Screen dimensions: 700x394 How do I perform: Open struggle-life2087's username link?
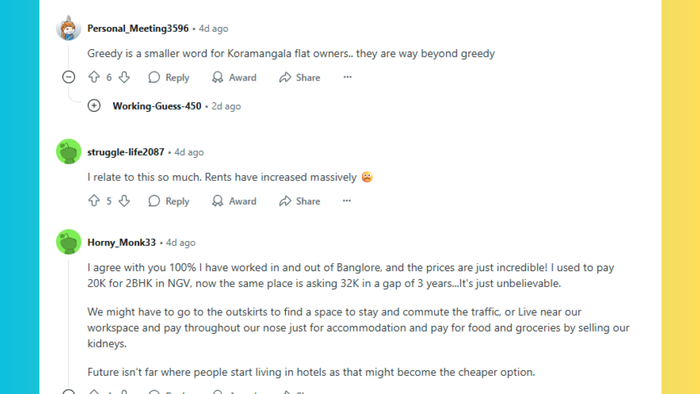(126, 152)
